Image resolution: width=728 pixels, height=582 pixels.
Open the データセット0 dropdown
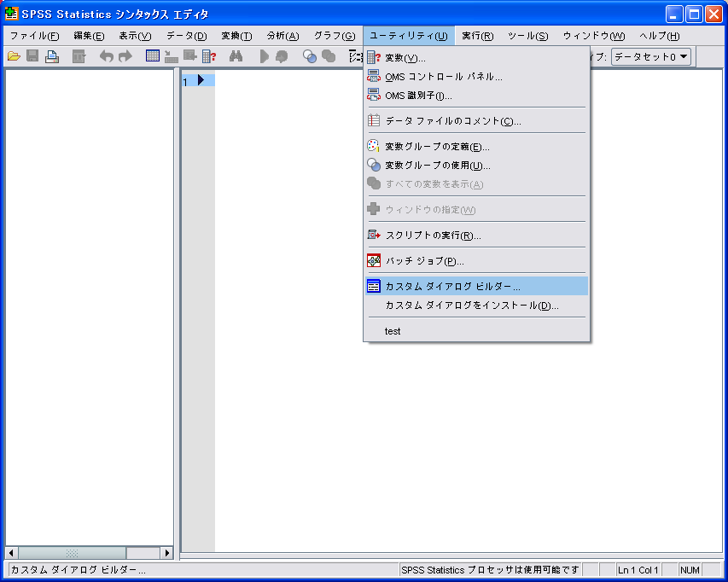pyautogui.click(x=651, y=56)
